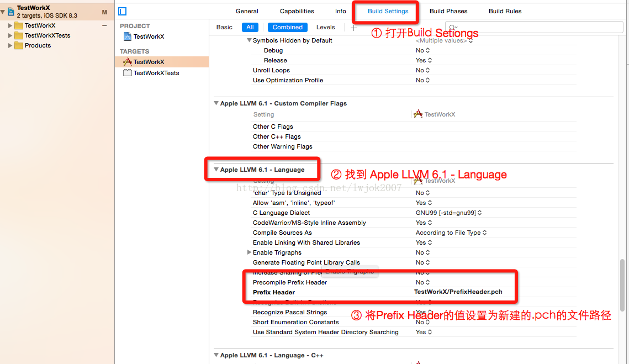
Task: Select the Basic settings filter
Action: click(x=224, y=27)
